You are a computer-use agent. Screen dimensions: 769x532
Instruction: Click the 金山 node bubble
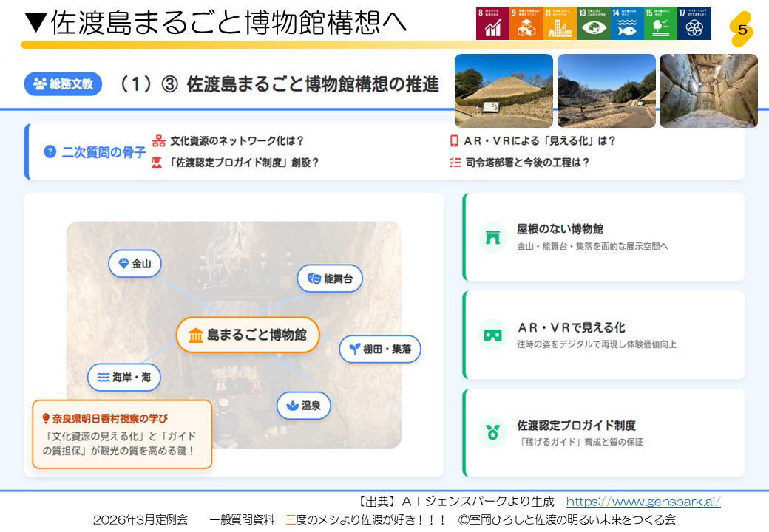click(x=135, y=264)
